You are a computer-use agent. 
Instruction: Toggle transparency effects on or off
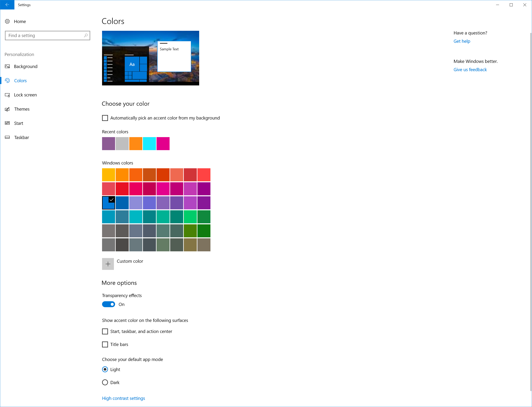coord(109,304)
